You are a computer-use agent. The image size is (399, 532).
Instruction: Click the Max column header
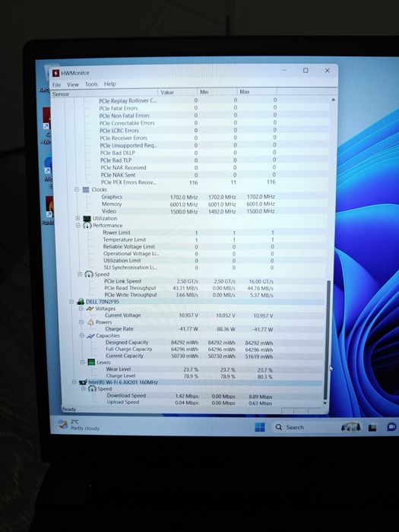pos(257,92)
